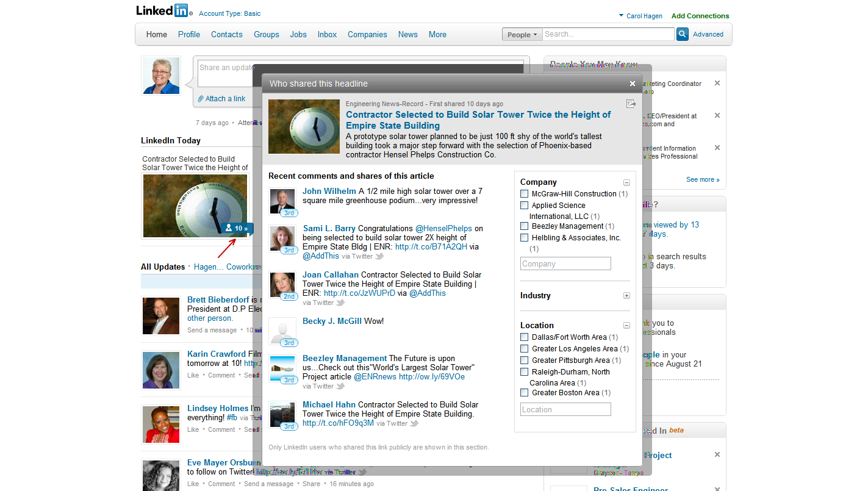The image size is (868, 491).
Task: Open the Companies menu
Action: [367, 35]
